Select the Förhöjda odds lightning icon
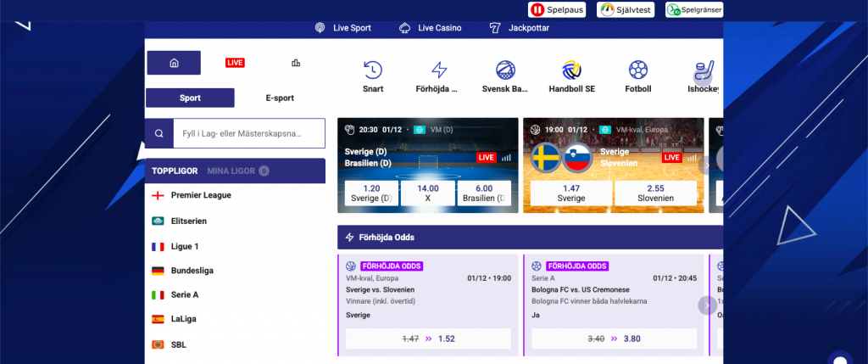The image size is (868, 364). click(x=438, y=70)
